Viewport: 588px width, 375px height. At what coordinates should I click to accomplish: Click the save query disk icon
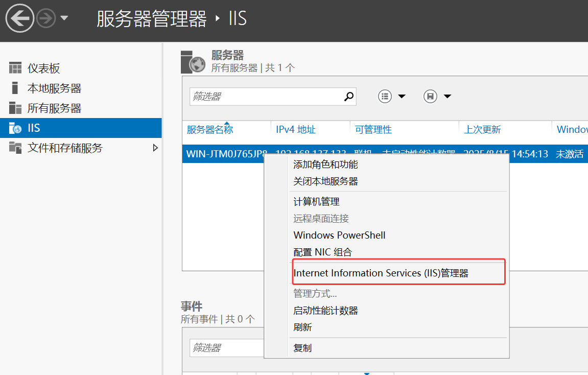(x=430, y=97)
